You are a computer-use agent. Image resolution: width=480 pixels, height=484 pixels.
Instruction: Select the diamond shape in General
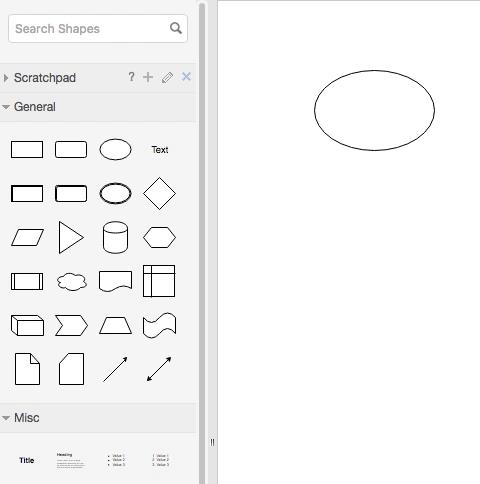pos(159,193)
